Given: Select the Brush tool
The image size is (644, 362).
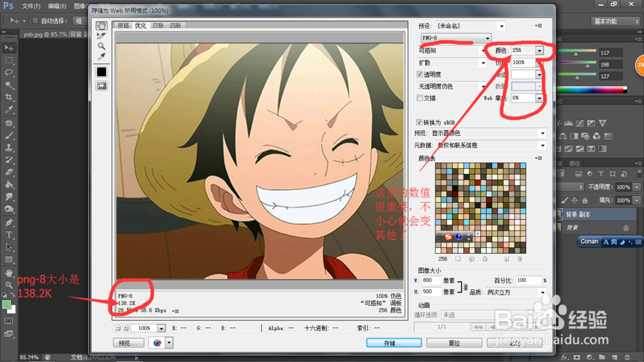Looking at the screenshot, I should coord(8,135).
